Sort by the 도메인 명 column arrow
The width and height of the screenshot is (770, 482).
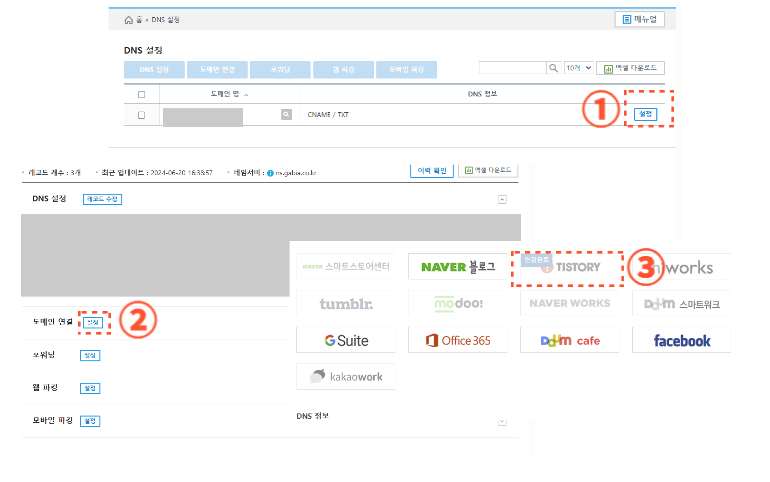click(x=246, y=95)
